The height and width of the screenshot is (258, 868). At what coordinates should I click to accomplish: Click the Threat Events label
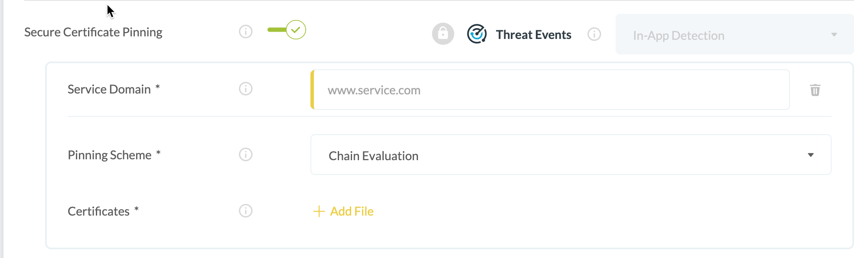(x=534, y=35)
